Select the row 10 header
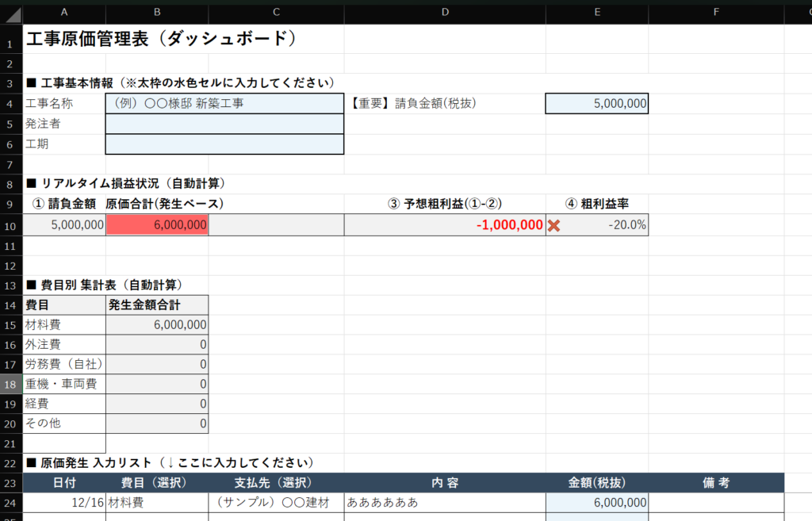Screen dimensions: 812x521 click(x=11, y=225)
